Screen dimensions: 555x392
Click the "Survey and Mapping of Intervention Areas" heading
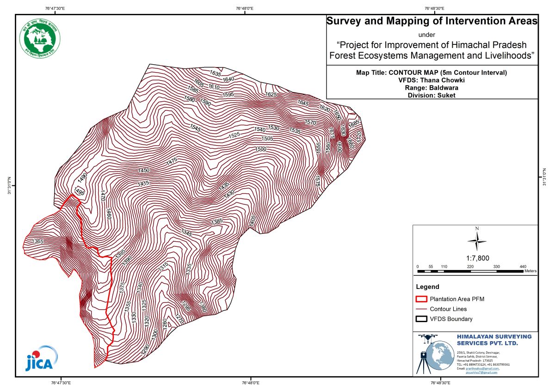pyautogui.click(x=432, y=21)
